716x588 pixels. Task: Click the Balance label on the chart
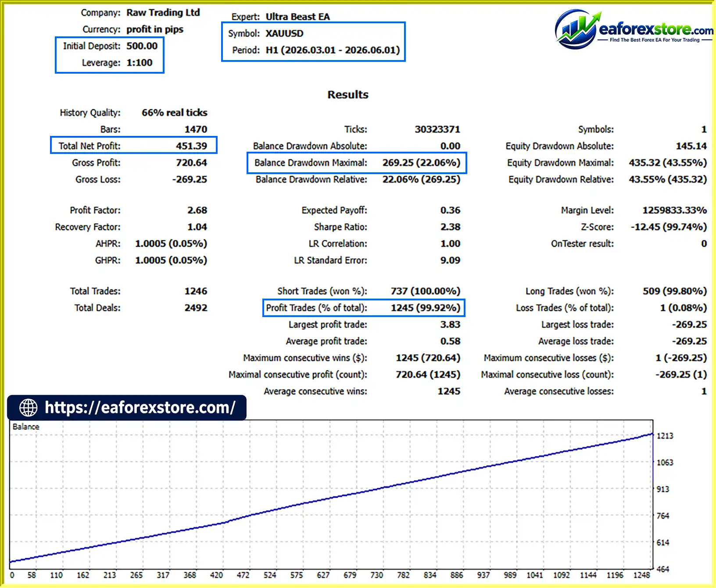pos(26,427)
